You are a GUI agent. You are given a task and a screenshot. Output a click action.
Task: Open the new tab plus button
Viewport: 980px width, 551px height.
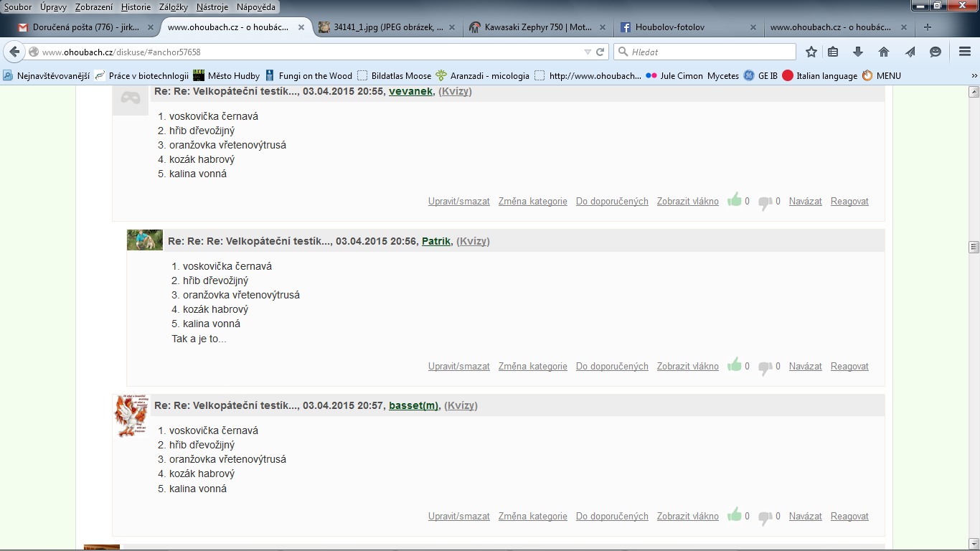[x=928, y=27]
